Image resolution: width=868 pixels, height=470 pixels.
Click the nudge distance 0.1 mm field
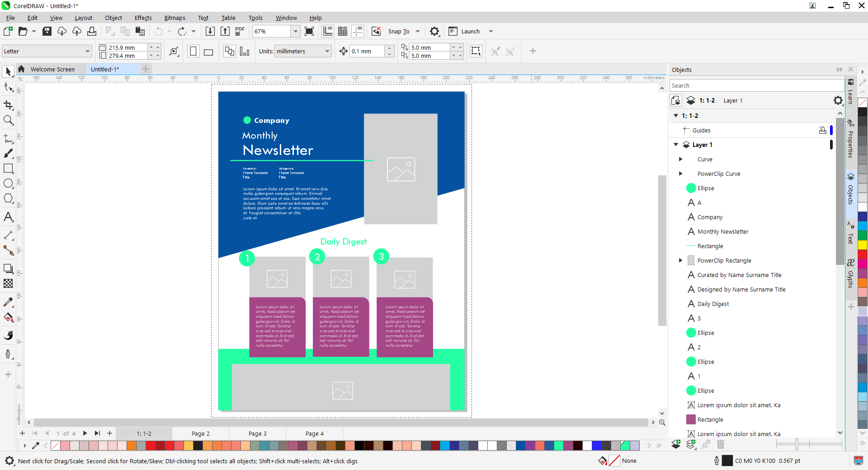368,51
